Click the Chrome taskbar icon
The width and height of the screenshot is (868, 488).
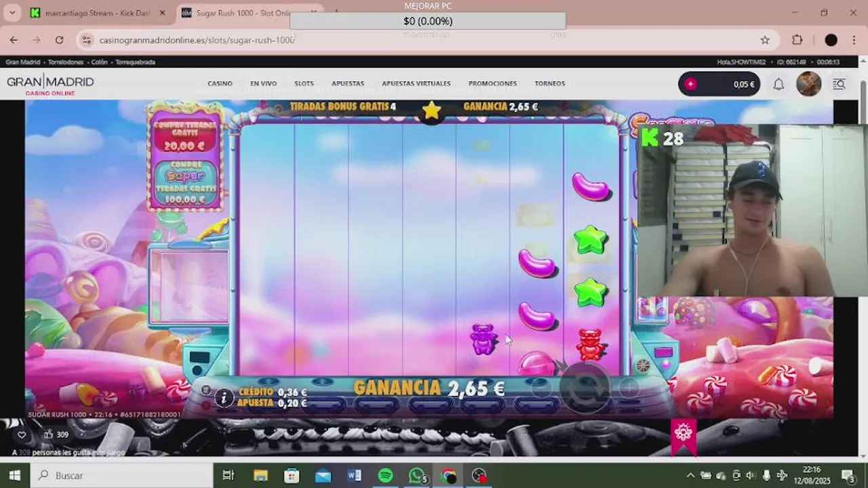(448, 475)
